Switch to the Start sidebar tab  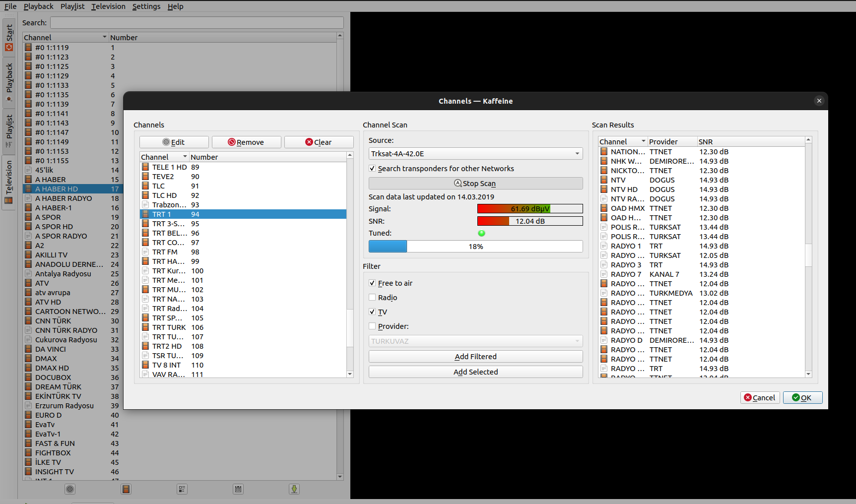pos(9,38)
